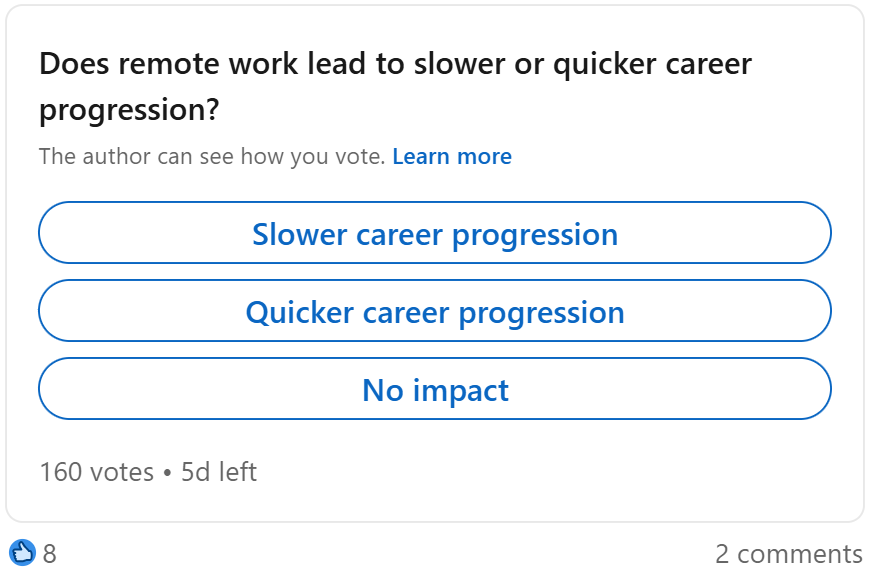Click the author can see vote notice
Image resolution: width=869 pixels, height=576 pixels.
point(212,156)
